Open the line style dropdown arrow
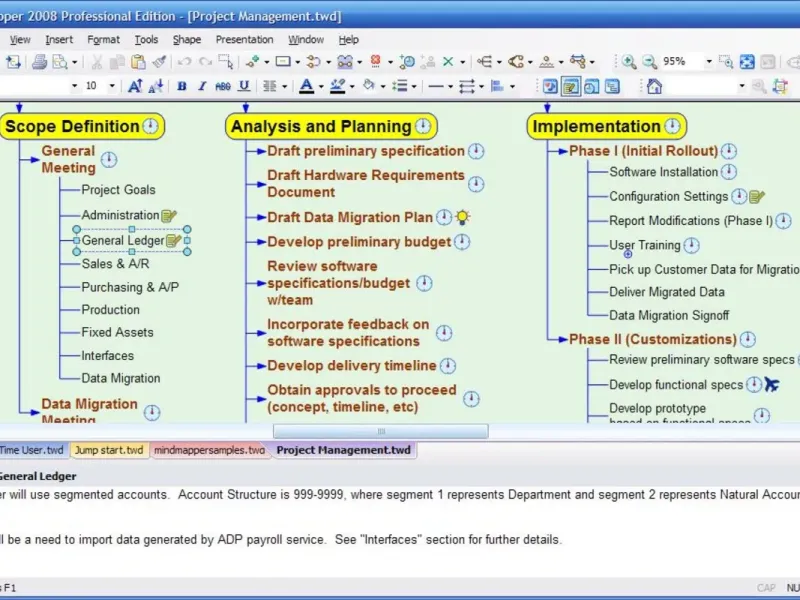 [450, 86]
